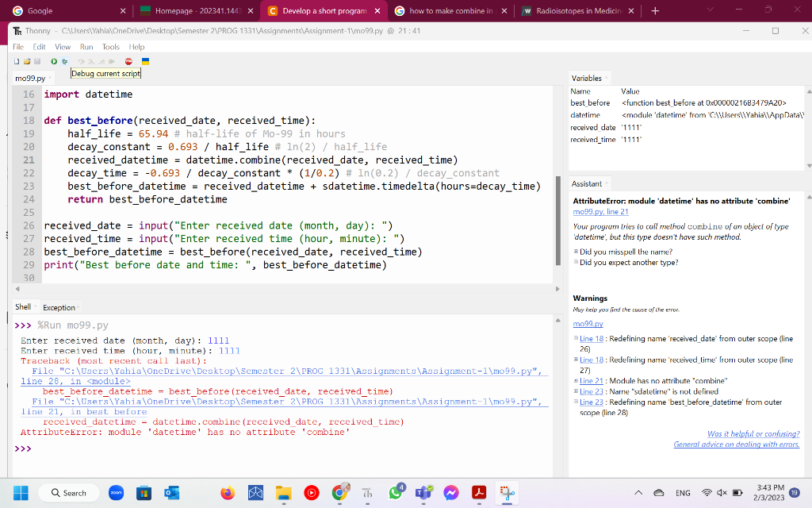Create a new file using the New icon

coord(16,61)
